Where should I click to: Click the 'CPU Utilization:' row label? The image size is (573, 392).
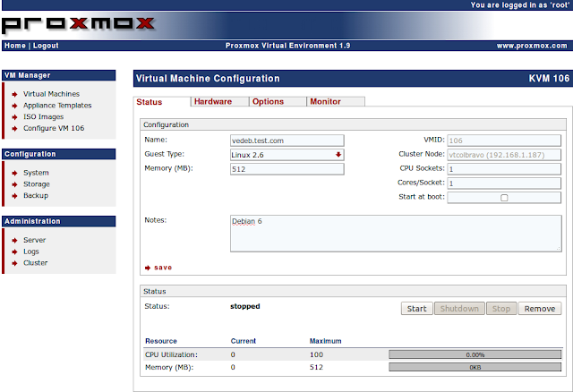171,354
